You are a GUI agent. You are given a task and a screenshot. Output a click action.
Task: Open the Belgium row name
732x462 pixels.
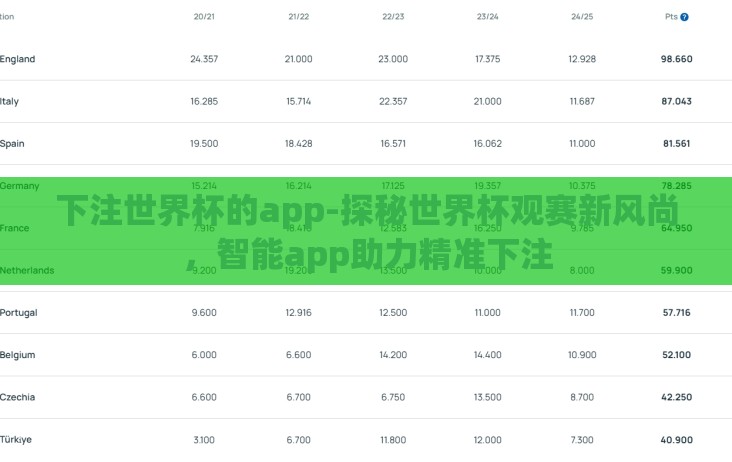[x=18, y=355]
